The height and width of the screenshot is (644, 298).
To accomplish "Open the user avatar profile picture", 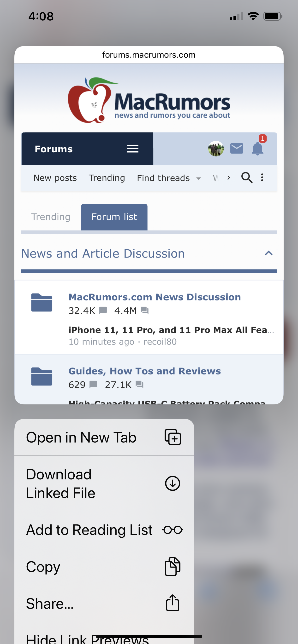I will click(216, 149).
